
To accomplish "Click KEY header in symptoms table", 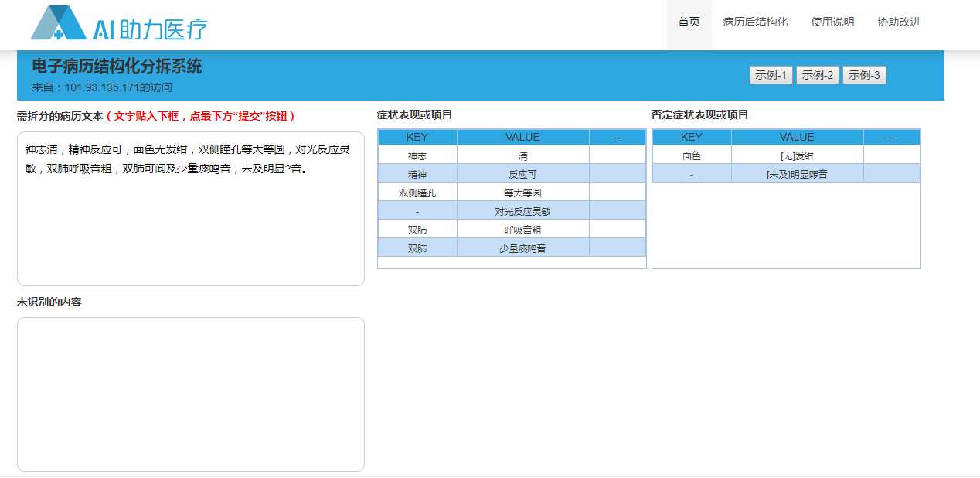I will pyautogui.click(x=417, y=137).
